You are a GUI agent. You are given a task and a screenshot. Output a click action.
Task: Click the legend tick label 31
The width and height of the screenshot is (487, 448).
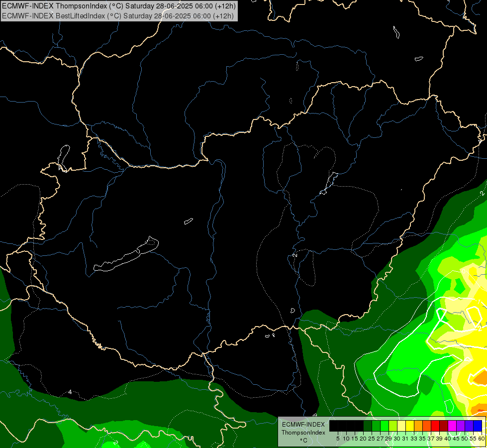click(405, 439)
